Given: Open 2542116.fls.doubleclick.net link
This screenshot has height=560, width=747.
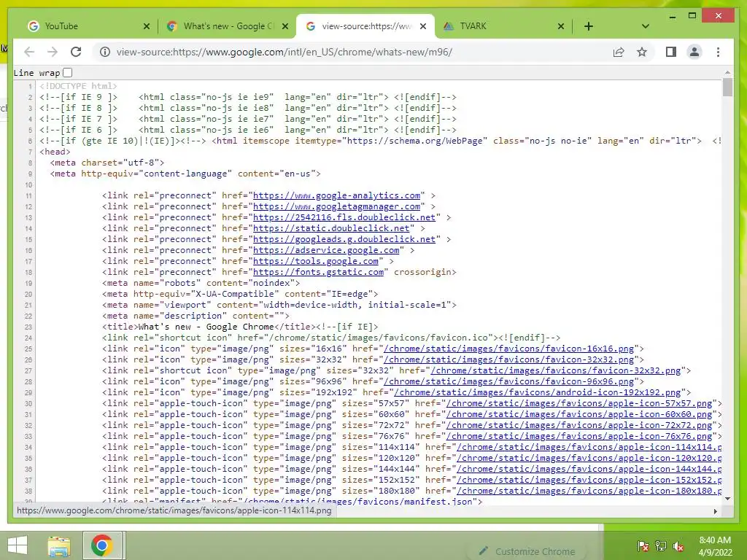Looking at the screenshot, I should point(344,217).
